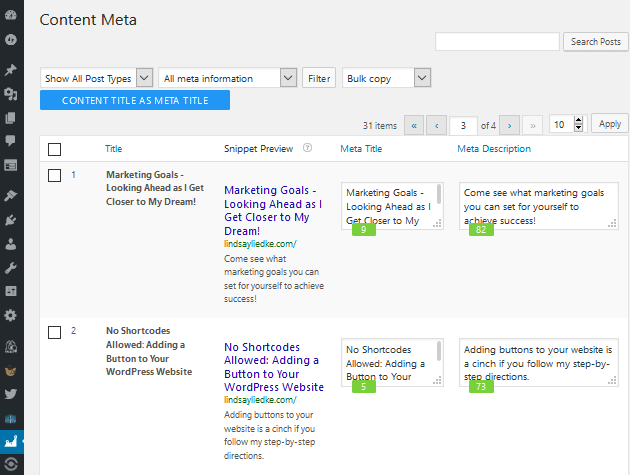Screen dimensions: 630x475
Task: Click the Apply button
Action: (x=610, y=124)
